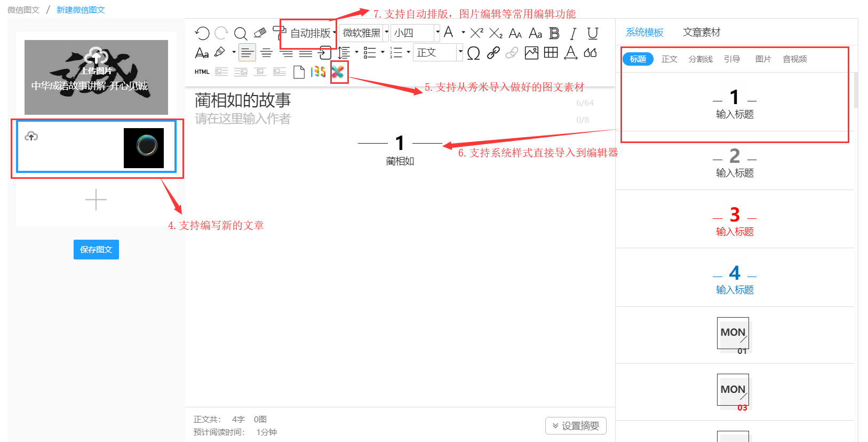Right align the paragraph
868x442 pixels.
coord(286,52)
